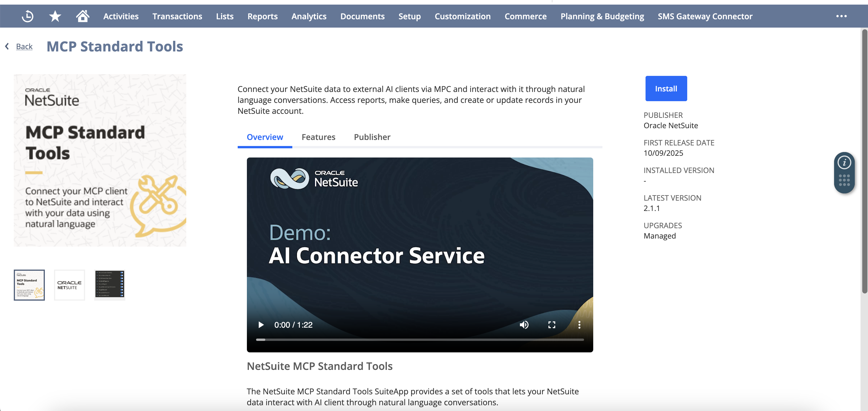Image resolution: width=868 pixels, height=411 pixels.
Task: Click the video progress bar
Action: pyautogui.click(x=420, y=340)
